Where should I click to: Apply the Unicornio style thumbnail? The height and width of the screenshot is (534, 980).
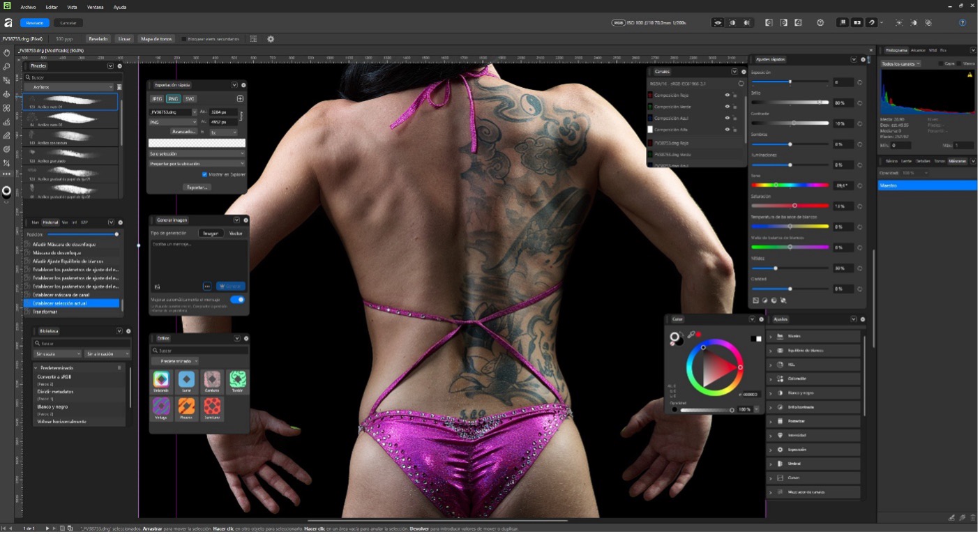pos(161,380)
